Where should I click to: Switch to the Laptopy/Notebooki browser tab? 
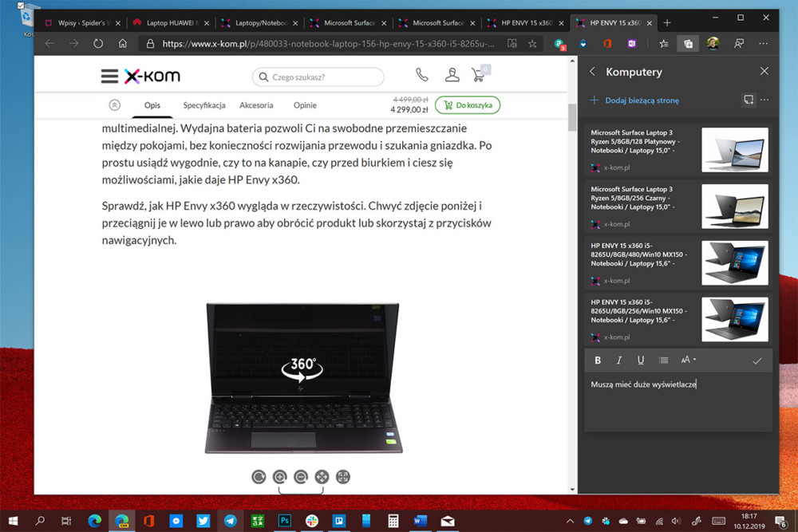point(259,23)
